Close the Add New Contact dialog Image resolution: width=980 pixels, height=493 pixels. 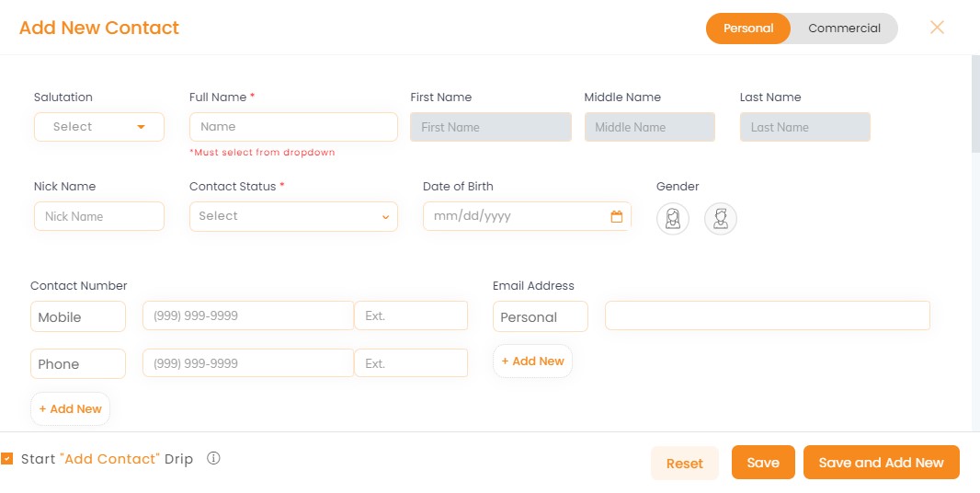pyautogui.click(x=936, y=27)
